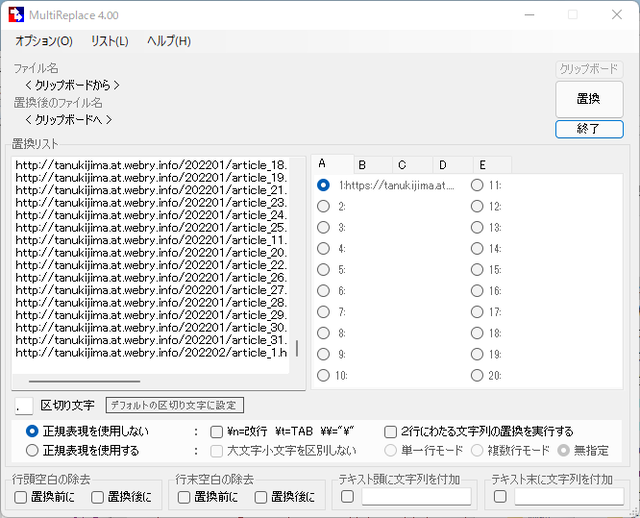The width and height of the screenshot is (640, 518).
Task: Select 単一行モード radio
Action: pos(391,451)
